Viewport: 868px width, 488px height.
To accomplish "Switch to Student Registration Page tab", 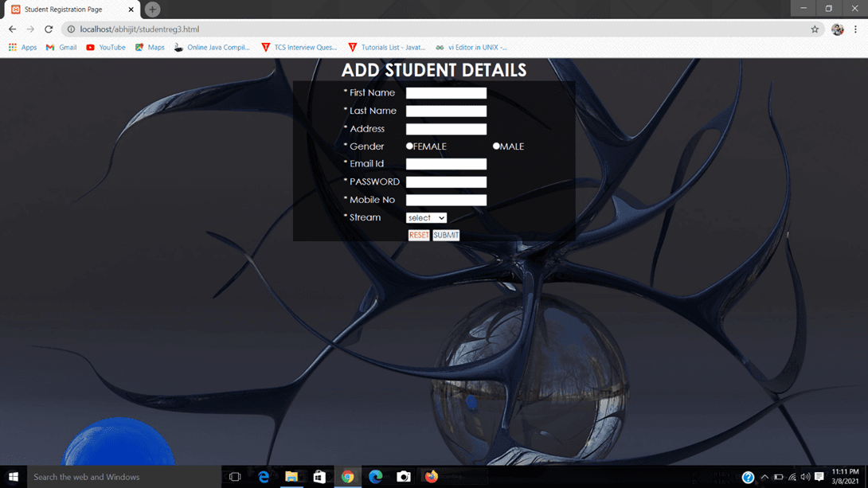I will coord(70,10).
